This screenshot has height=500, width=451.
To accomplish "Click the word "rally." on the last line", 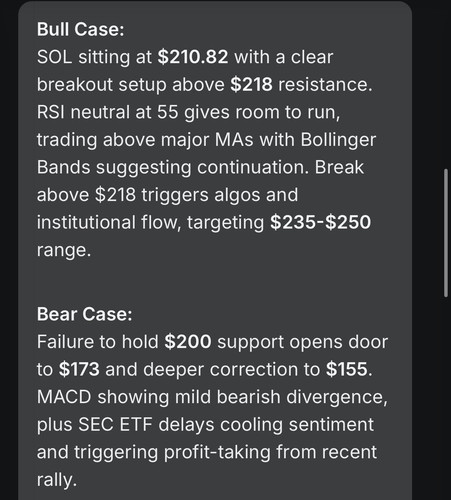I will [x=57, y=480].
